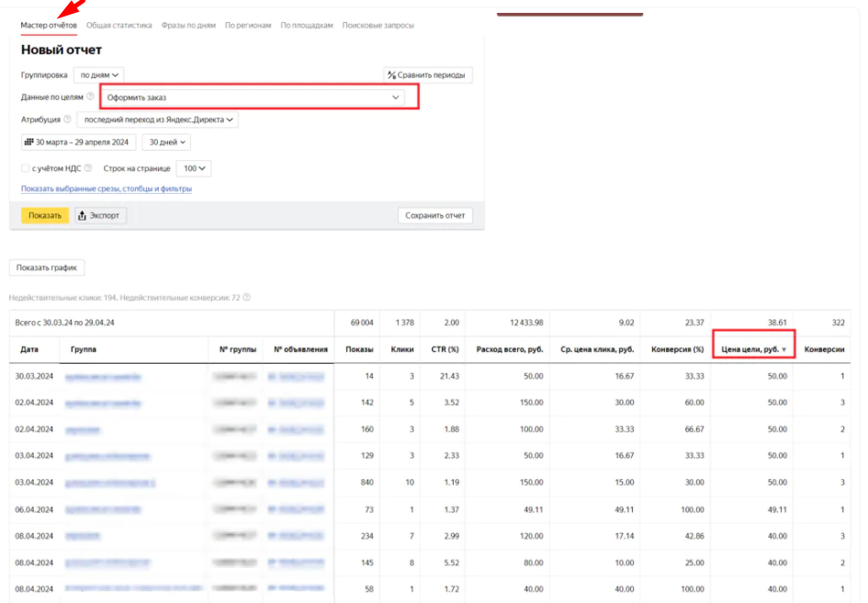Expand the Оформить заказ goals dropdown
The height and width of the screenshot is (603, 868).
click(396, 97)
